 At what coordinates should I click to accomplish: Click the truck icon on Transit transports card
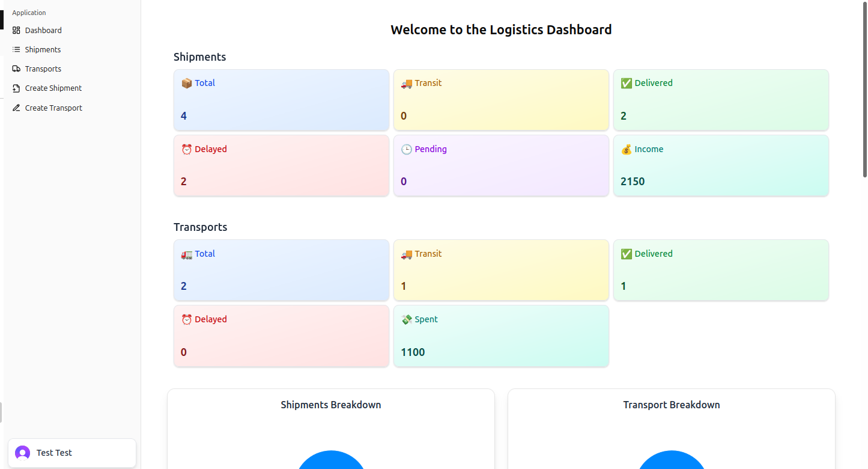point(407,253)
